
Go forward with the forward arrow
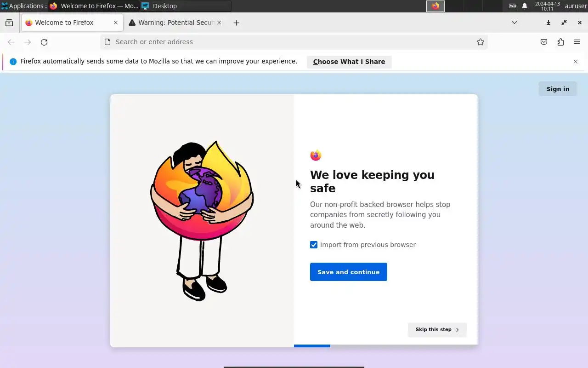click(28, 42)
